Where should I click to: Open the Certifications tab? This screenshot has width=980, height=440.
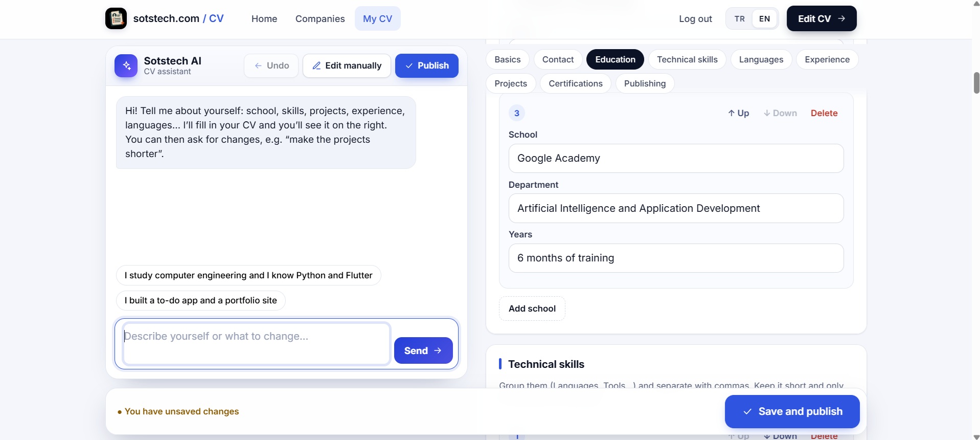click(576, 83)
